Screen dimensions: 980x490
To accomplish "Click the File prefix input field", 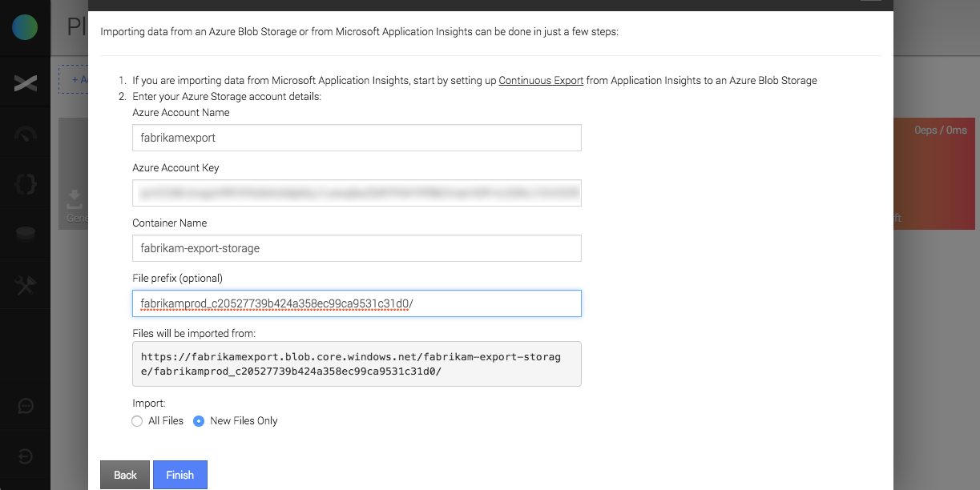I will click(357, 303).
